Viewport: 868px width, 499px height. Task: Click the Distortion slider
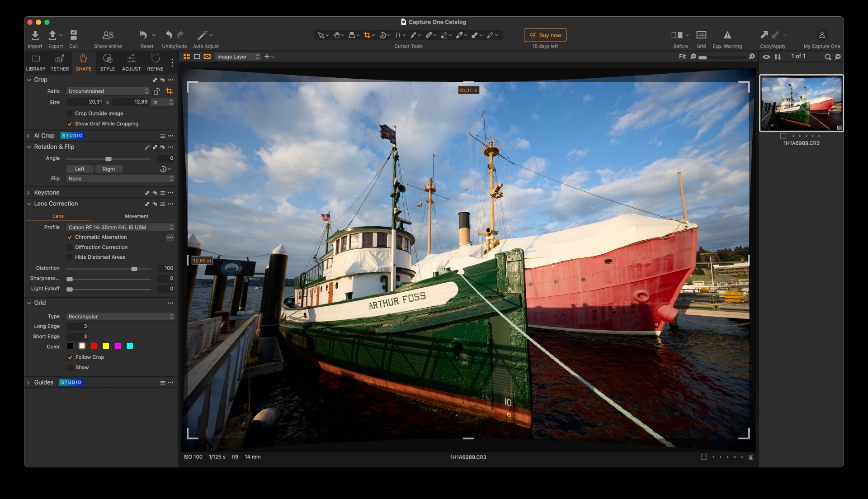click(x=108, y=269)
